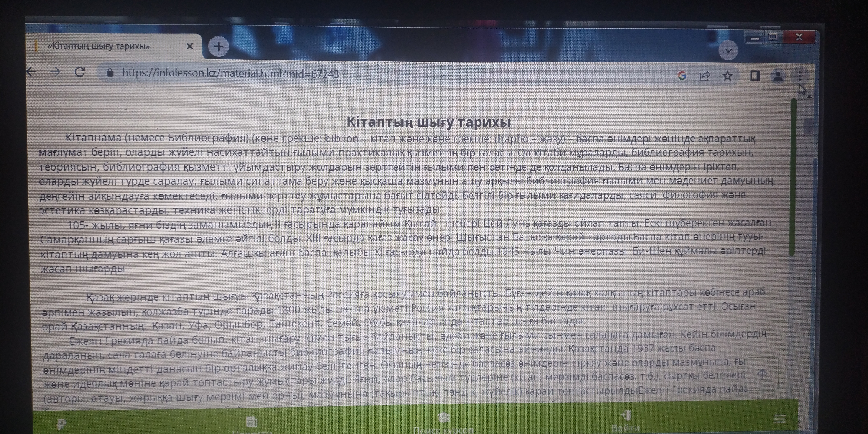Screen dimensions: 868x434
Task: Click the word Кітапнама in the first paragraph
Action: (93, 138)
